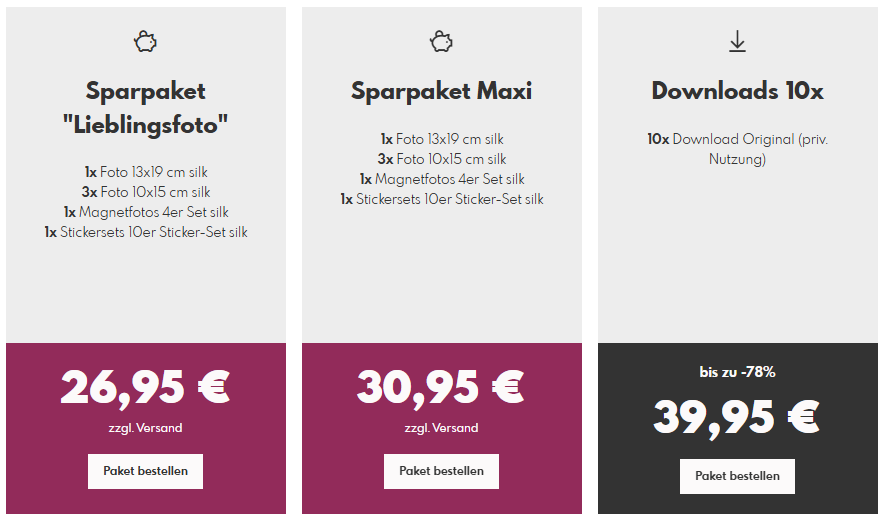883x521 pixels.
Task: Click the piggy bank icon above Sparpaket Maxi
Action: pos(441,42)
